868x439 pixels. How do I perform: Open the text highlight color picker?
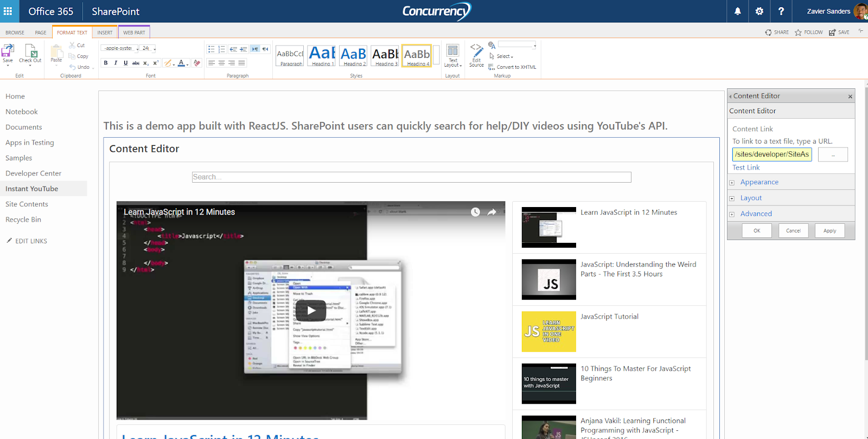(x=169, y=63)
